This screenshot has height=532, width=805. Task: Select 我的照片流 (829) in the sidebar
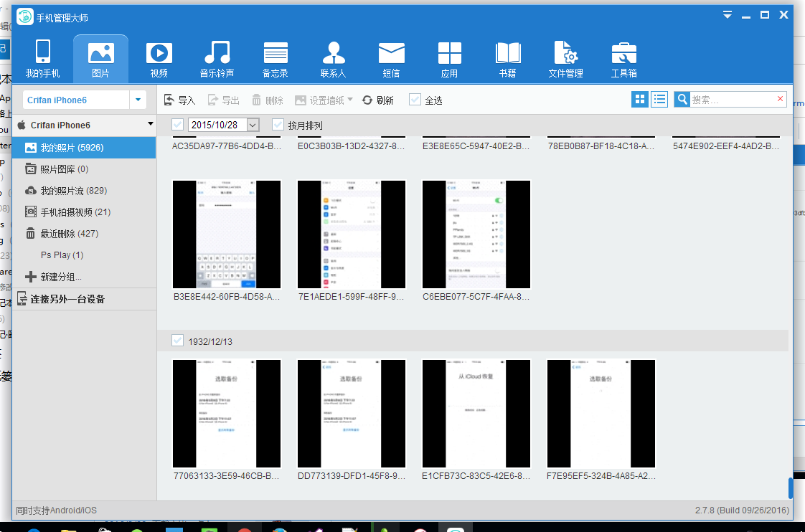(84, 190)
